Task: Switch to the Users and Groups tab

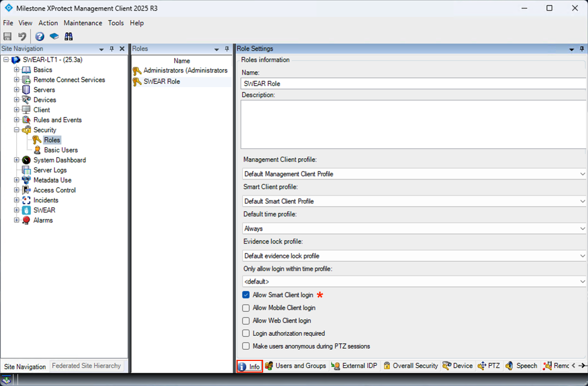Action: point(295,366)
